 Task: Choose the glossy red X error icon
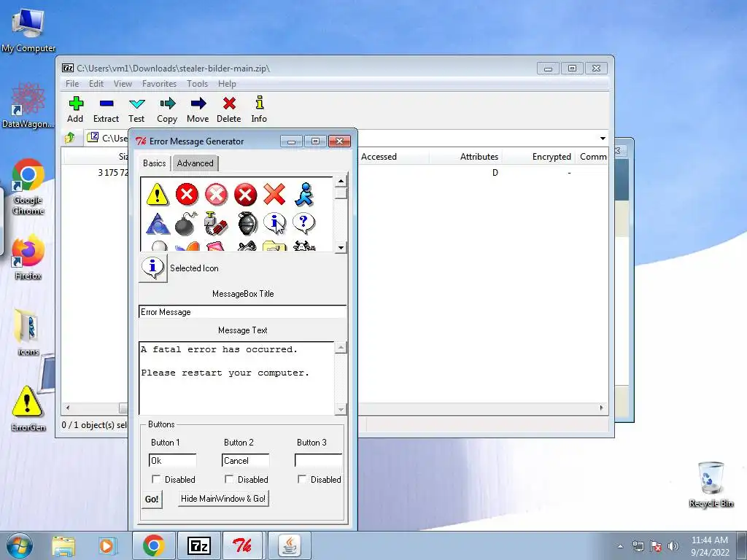point(187,194)
